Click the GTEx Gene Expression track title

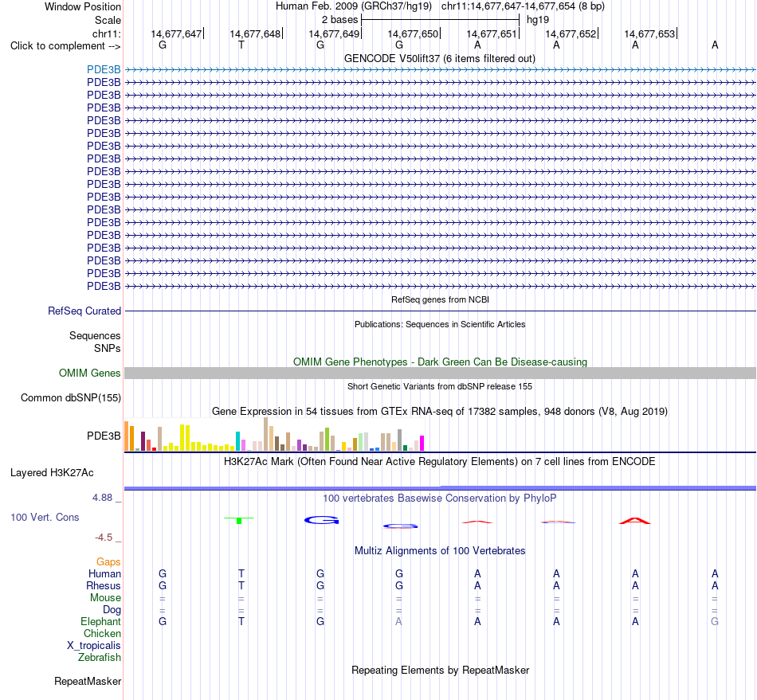point(440,412)
